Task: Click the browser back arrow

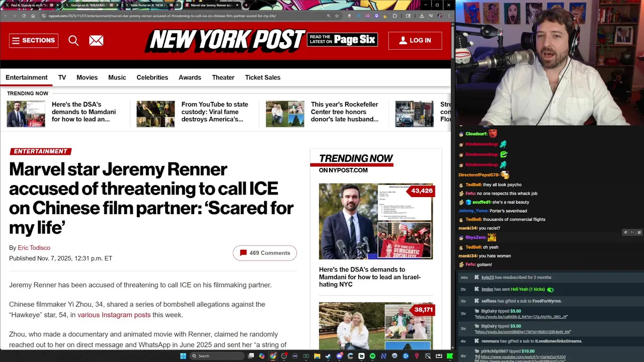Action: click(6, 16)
